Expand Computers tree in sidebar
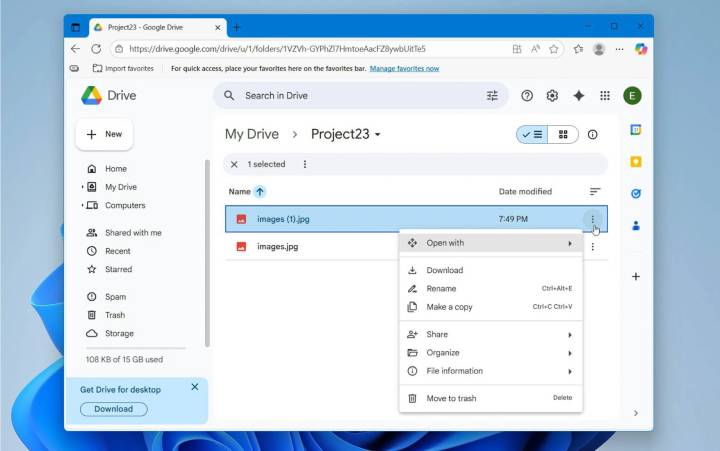Viewport: 720px width, 451px height. [x=82, y=205]
